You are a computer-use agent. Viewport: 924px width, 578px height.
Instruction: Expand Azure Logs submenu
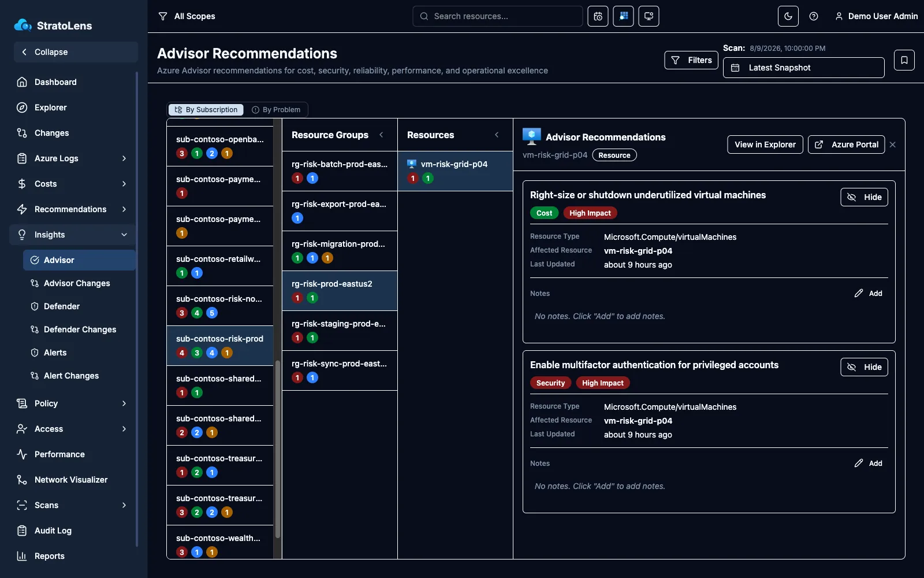tap(74, 158)
